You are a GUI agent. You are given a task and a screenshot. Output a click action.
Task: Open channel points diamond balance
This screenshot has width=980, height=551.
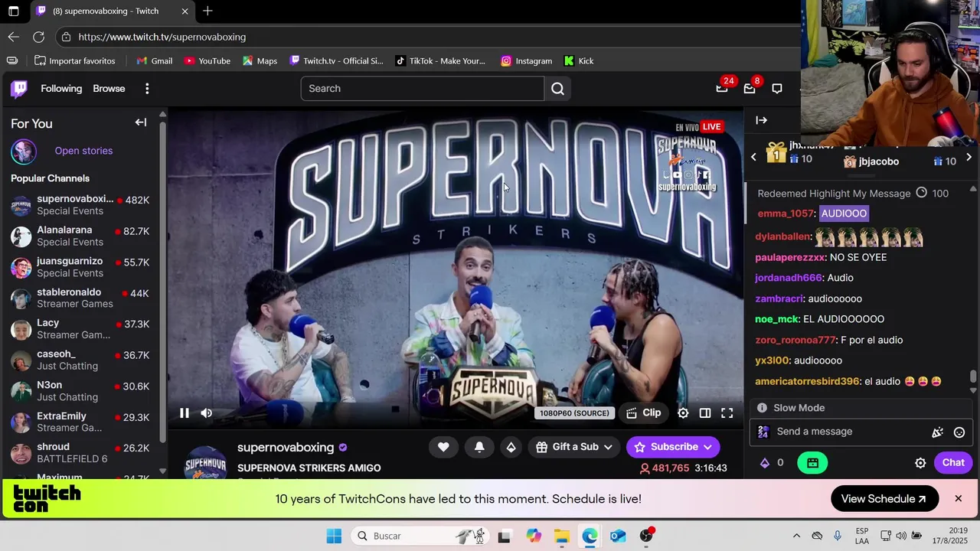click(771, 463)
